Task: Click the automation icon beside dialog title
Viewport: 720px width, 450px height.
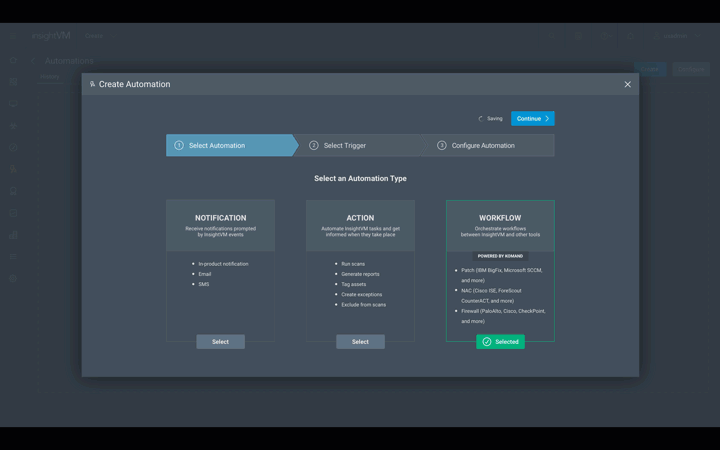Action: click(92, 84)
